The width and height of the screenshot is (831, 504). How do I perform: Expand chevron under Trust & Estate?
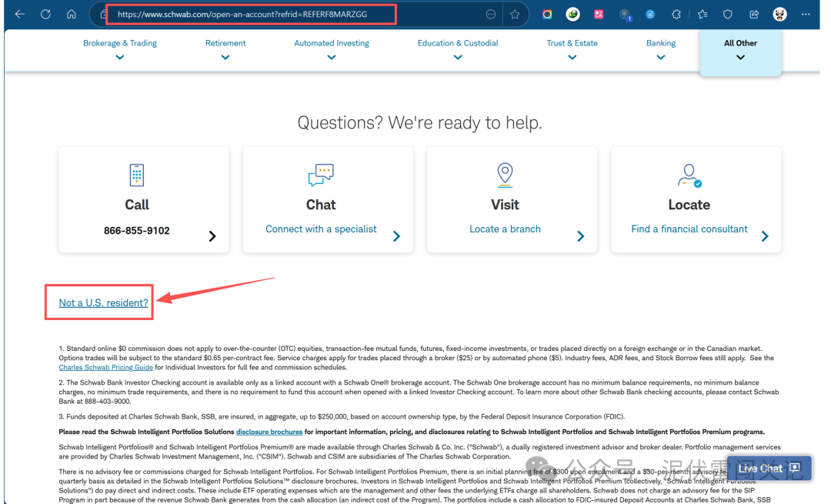tap(572, 57)
